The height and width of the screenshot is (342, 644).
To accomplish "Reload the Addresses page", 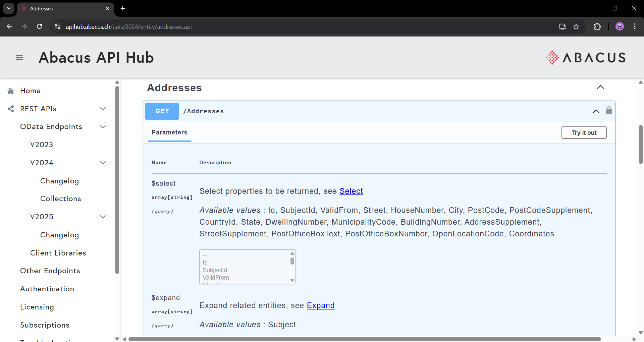I will point(39,26).
